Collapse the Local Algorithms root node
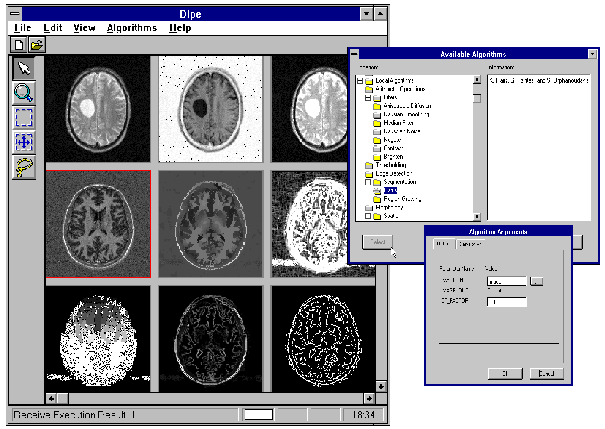This screenshot has width=605, height=429. click(x=360, y=81)
